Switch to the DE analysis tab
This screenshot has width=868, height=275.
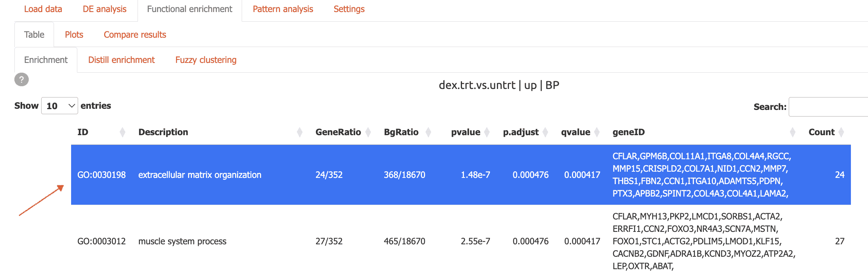pyautogui.click(x=105, y=9)
